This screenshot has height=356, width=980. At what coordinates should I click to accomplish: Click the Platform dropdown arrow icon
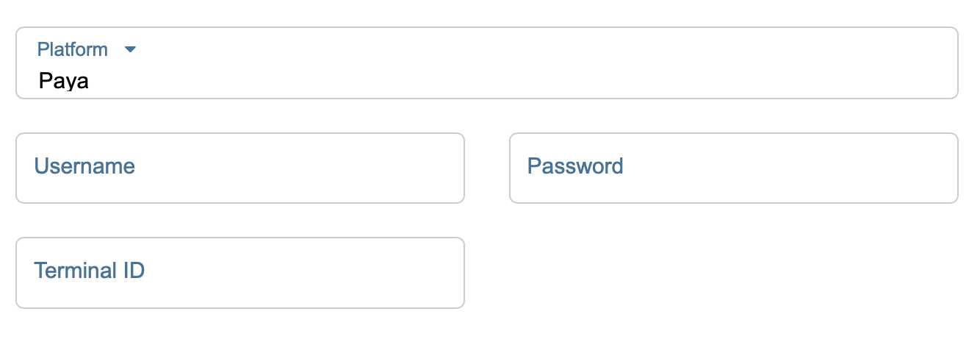[x=131, y=50]
